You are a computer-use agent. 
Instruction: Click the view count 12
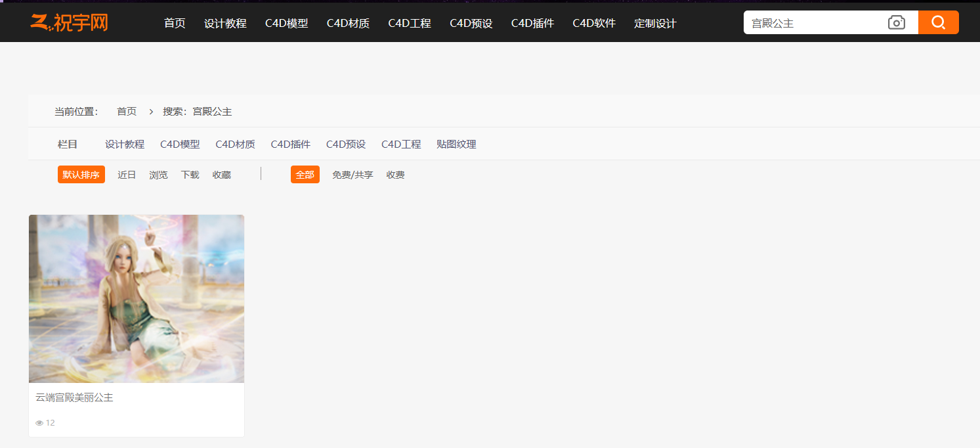(x=51, y=423)
